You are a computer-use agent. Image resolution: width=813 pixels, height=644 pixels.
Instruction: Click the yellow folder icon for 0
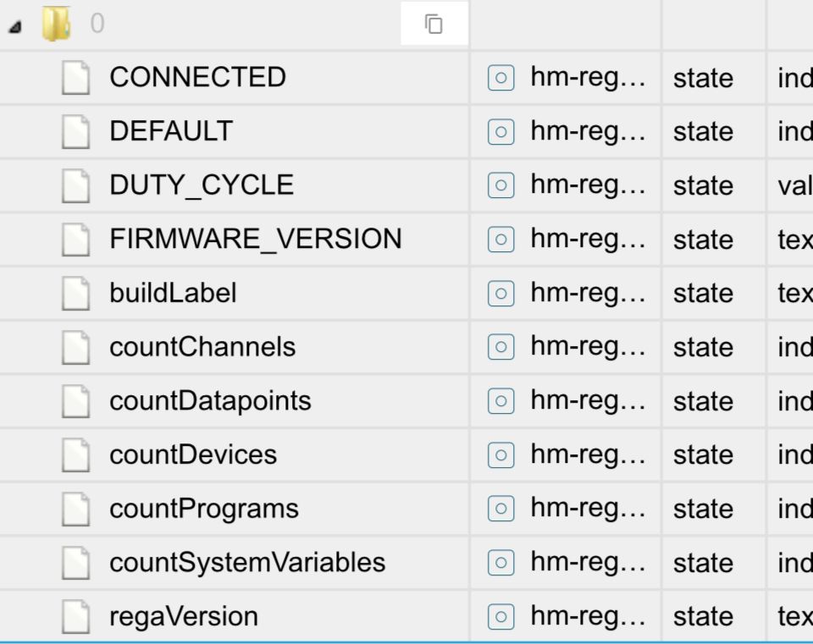56,25
